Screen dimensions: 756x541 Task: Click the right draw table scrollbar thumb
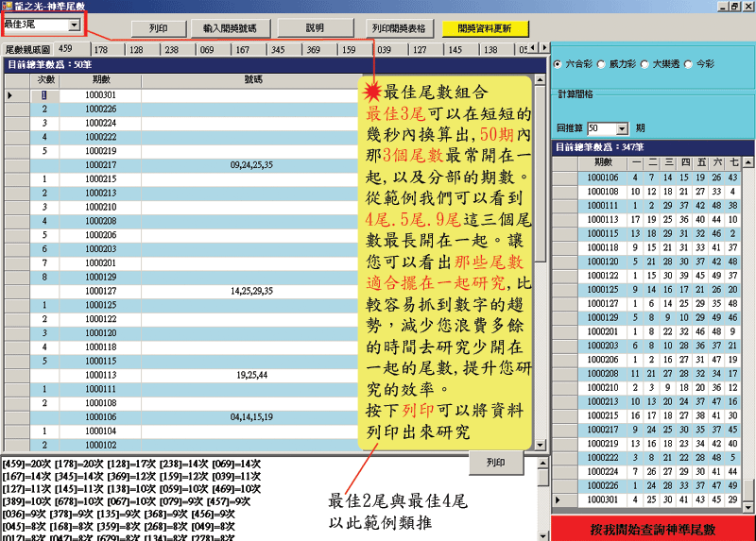point(747,490)
